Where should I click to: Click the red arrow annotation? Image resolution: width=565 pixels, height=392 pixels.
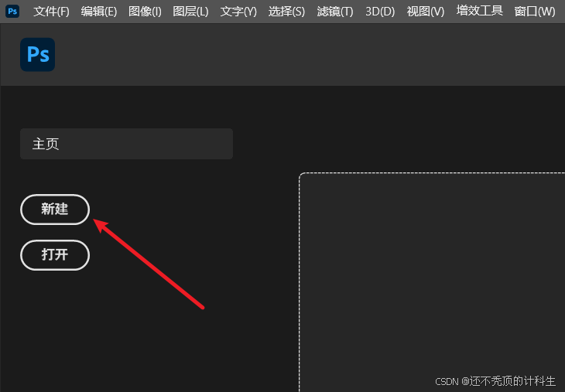(149, 264)
